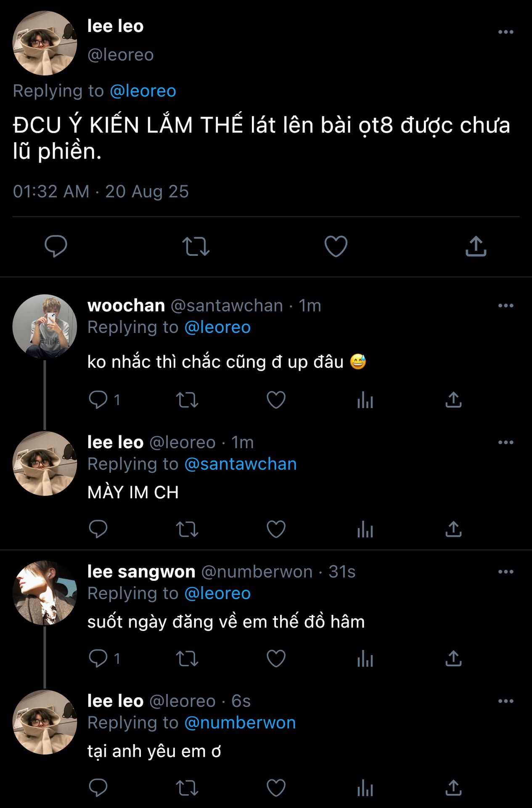Like the main tweet about ot8
Screen dimensions: 532x808
(336, 246)
